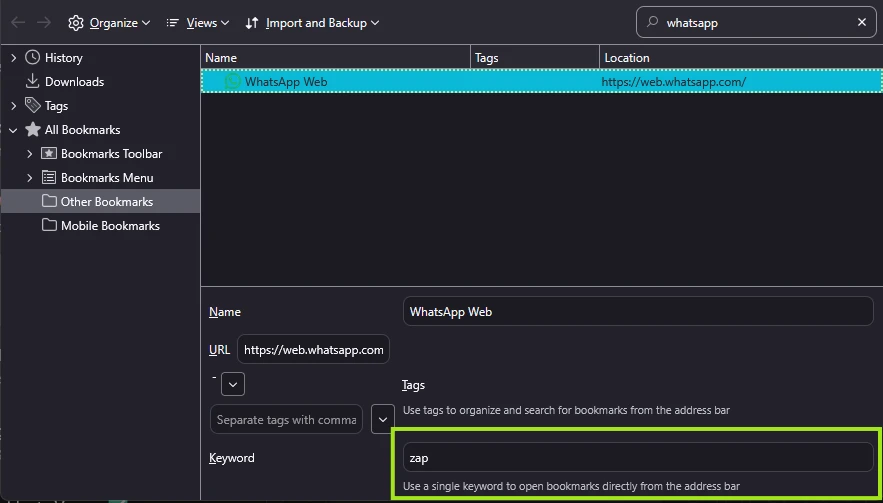Click the gear icon beside Organize

tap(75, 23)
